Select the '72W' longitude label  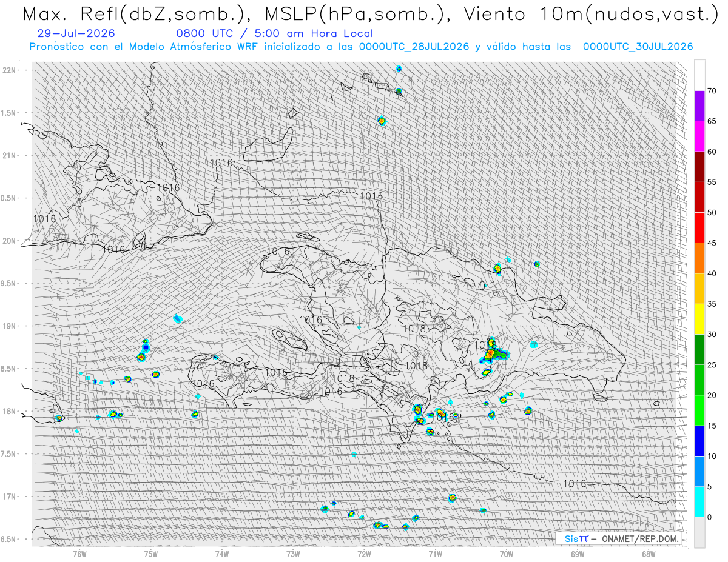click(364, 553)
